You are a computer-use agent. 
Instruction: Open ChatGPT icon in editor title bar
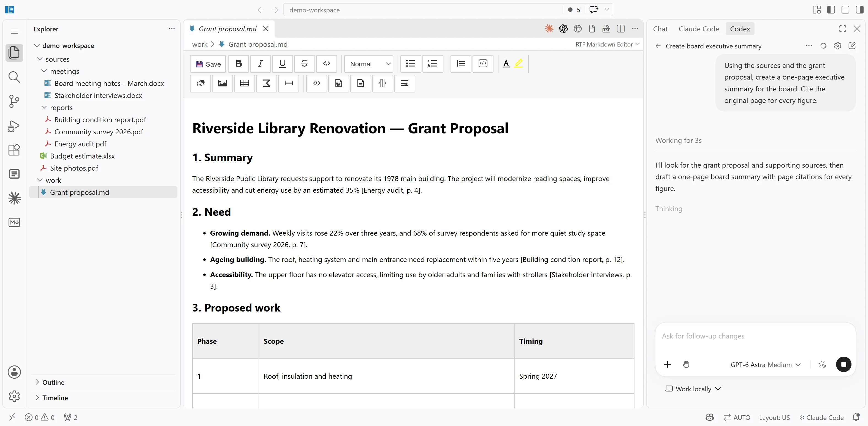tap(563, 29)
